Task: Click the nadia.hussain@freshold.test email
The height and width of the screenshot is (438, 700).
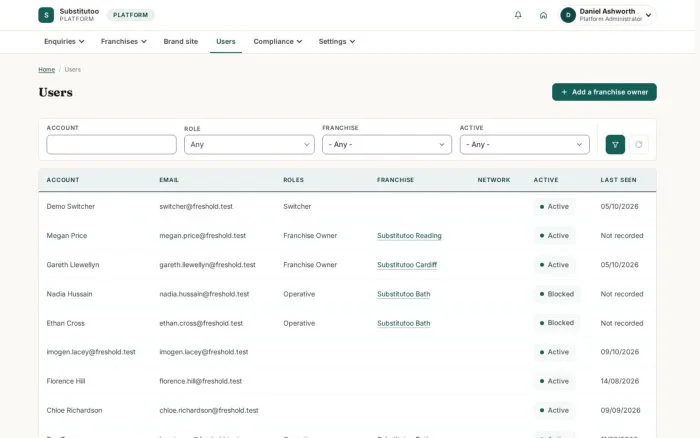Action: coord(204,294)
